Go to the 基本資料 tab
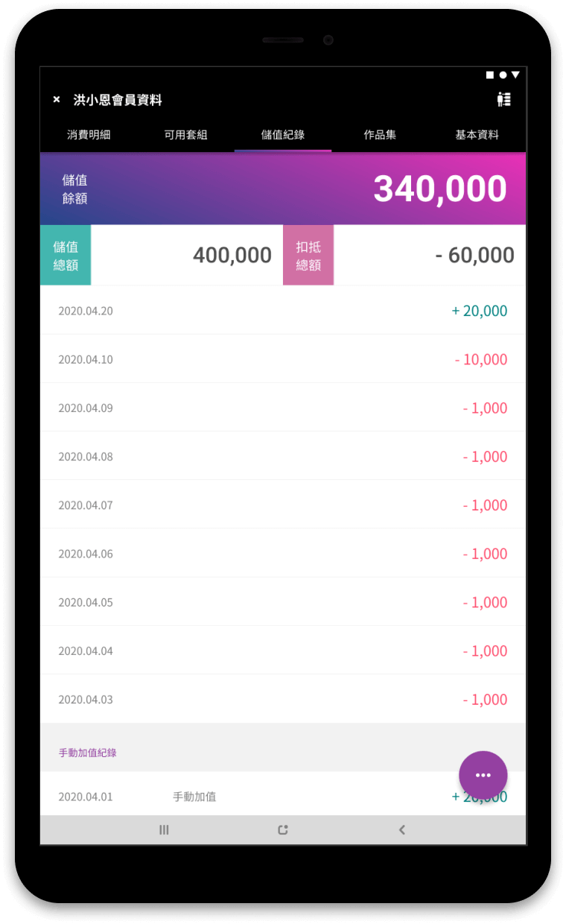 click(x=477, y=135)
